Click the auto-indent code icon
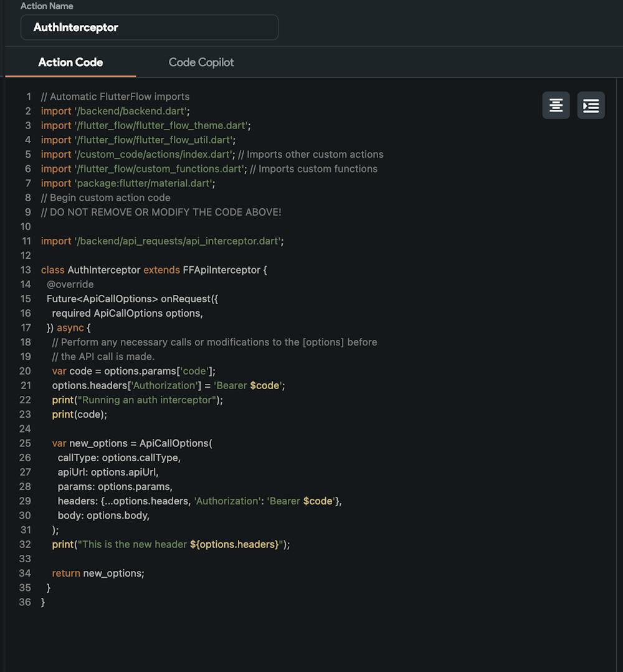Screen dimensions: 623x672 coord(590,105)
